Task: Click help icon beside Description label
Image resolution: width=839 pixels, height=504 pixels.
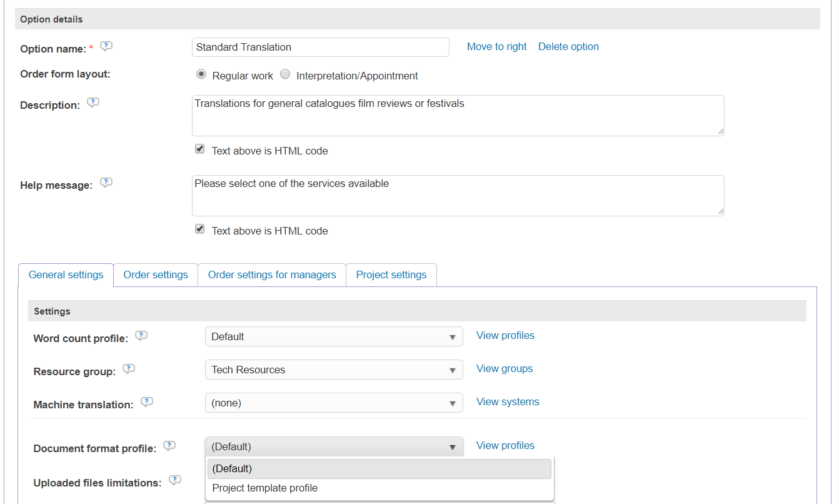Action: pos(93,103)
